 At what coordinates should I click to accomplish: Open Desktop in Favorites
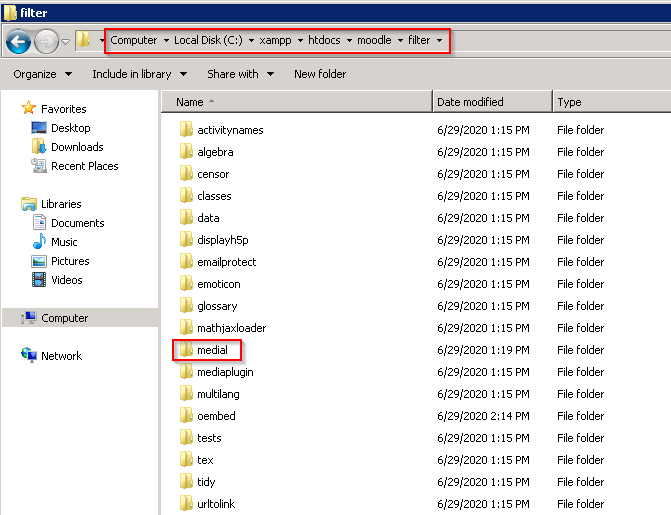point(70,128)
